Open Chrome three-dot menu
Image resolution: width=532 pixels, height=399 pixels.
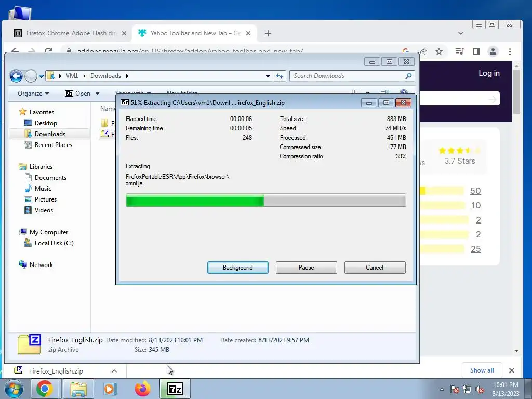tap(510, 51)
